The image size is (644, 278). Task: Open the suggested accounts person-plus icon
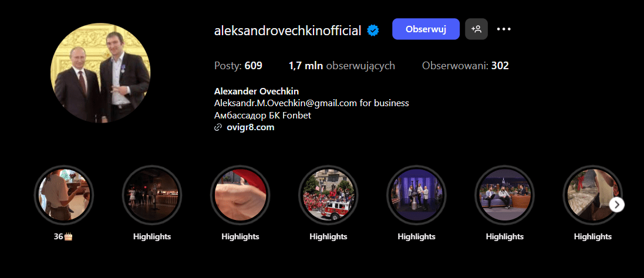click(x=477, y=29)
